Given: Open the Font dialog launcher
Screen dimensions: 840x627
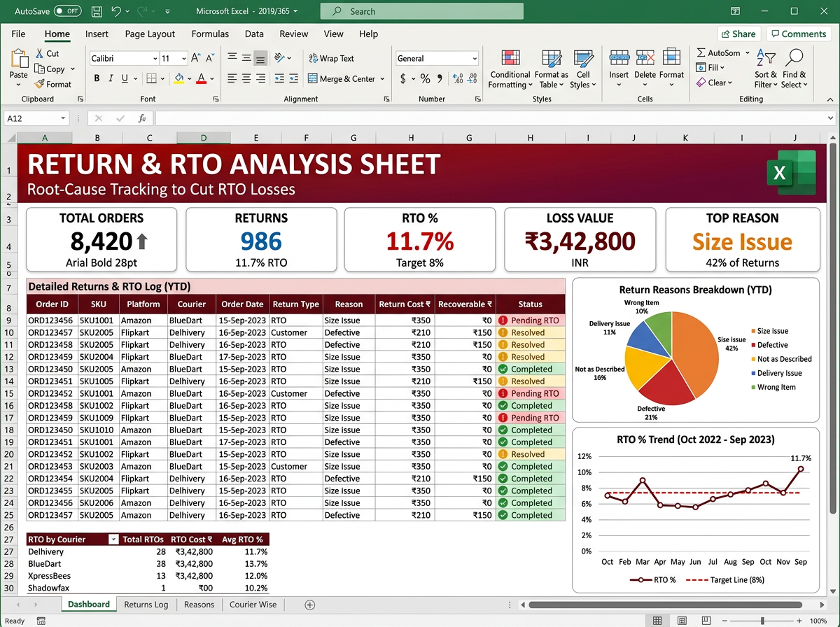Looking at the screenshot, I should point(216,99).
